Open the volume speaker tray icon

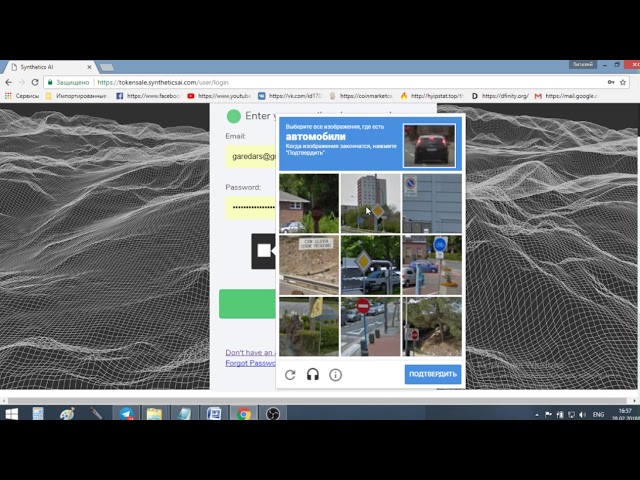pos(582,415)
